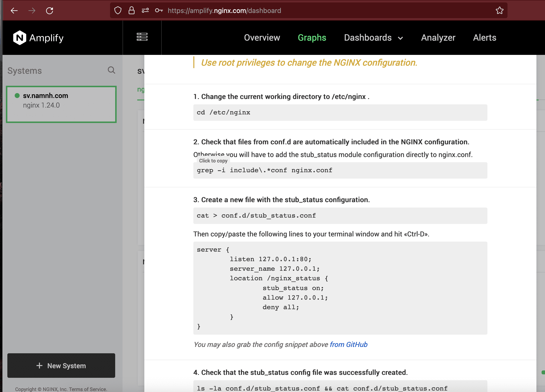Bookmark this page with the star icon
This screenshot has height=392, width=545.
pyautogui.click(x=499, y=11)
